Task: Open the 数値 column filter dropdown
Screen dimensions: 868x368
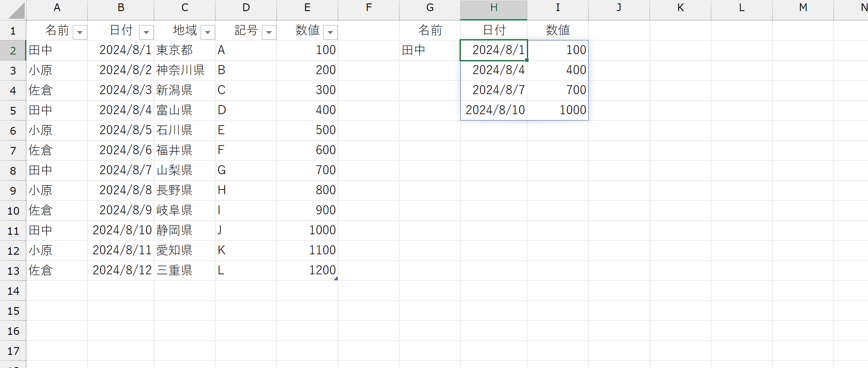Action: point(330,32)
